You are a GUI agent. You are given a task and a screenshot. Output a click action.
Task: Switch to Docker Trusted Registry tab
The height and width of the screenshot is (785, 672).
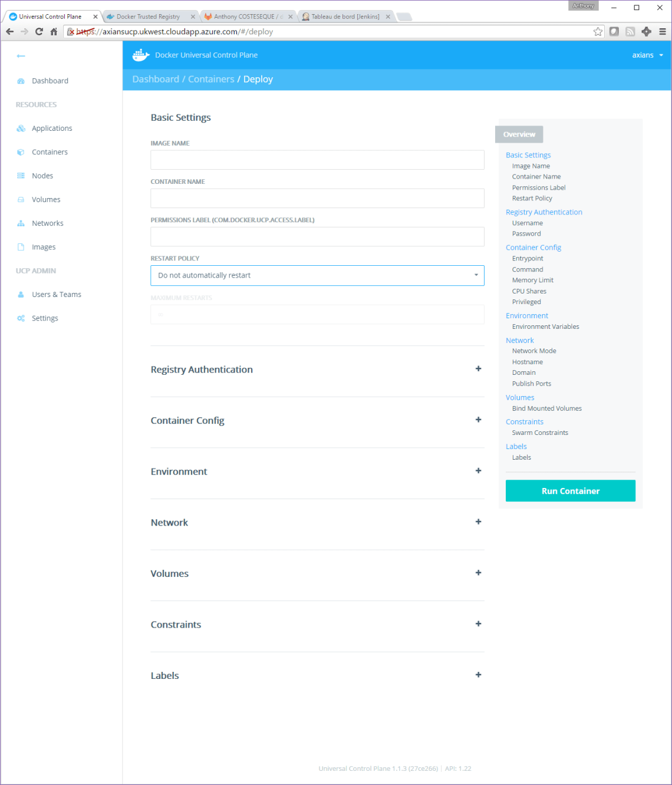pyautogui.click(x=148, y=17)
